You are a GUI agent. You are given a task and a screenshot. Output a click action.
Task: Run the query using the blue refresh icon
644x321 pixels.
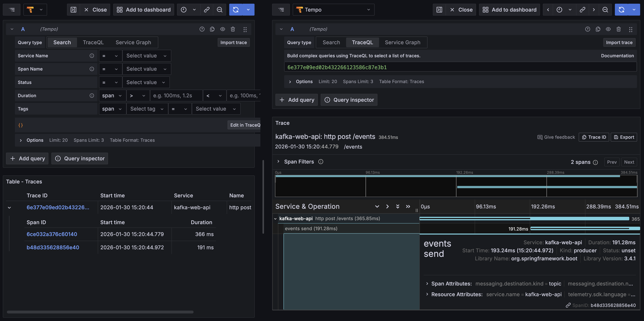pos(236,10)
